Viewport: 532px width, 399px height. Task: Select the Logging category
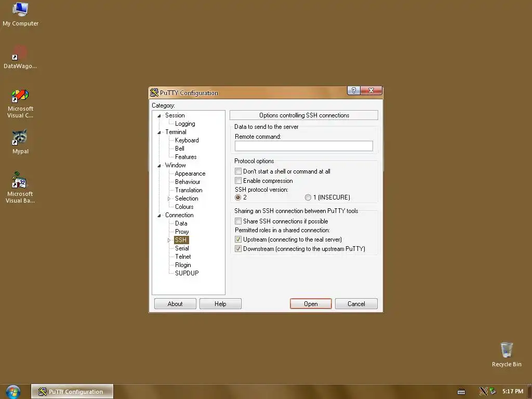[185, 124]
